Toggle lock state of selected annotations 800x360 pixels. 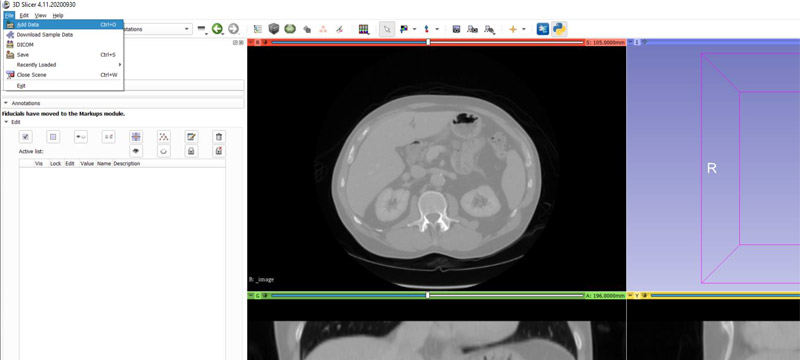[109, 137]
